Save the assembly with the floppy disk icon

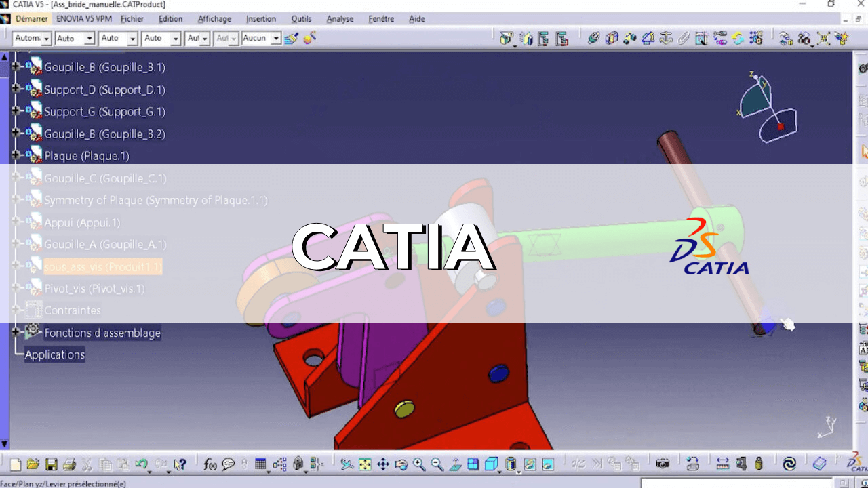click(51, 464)
